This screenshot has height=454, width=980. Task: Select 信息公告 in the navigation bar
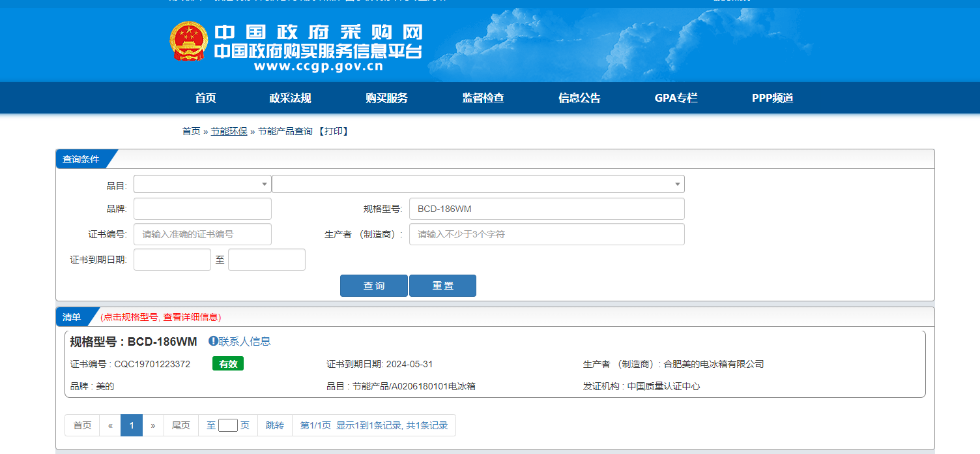(x=579, y=98)
